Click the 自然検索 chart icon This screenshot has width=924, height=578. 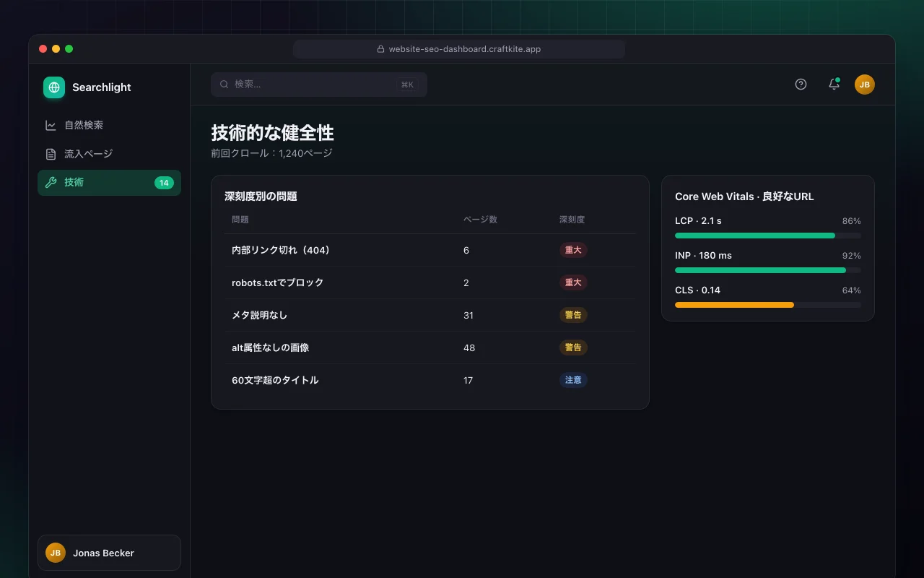coord(51,125)
